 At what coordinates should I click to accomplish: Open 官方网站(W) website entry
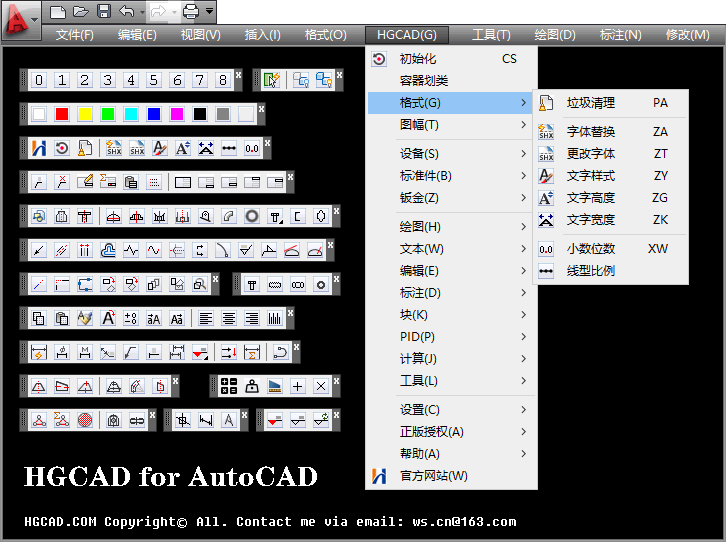pos(451,475)
